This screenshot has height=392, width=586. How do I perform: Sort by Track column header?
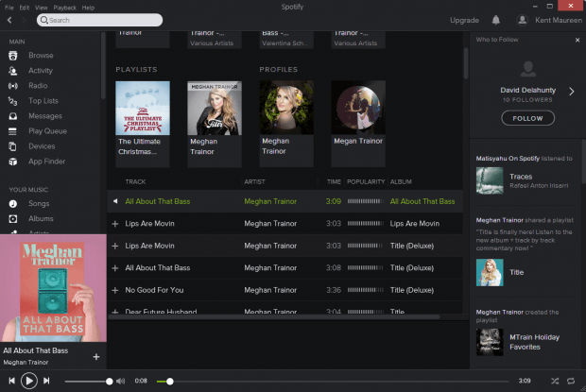click(135, 181)
